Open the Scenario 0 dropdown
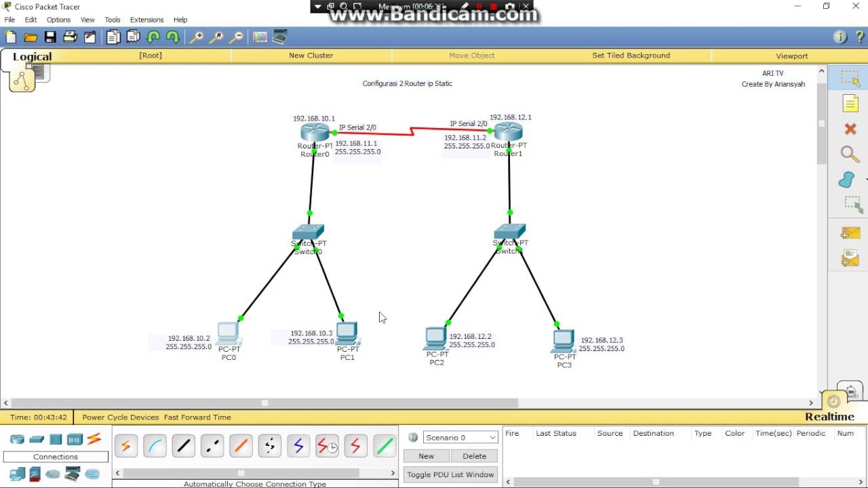The height and width of the screenshot is (488, 868). click(x=460, y=437)
